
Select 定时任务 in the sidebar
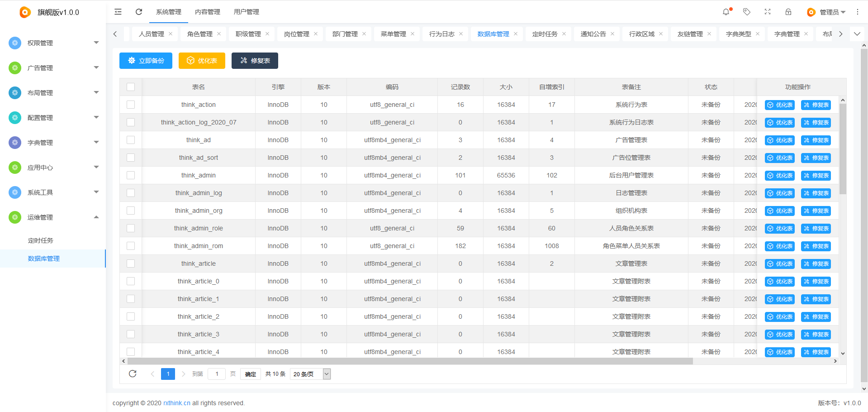(x=41, y=240)
